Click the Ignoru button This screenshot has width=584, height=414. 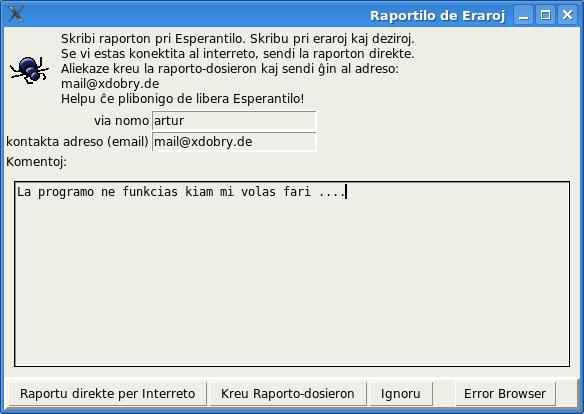pyautogui.click(x=401, y=394)
